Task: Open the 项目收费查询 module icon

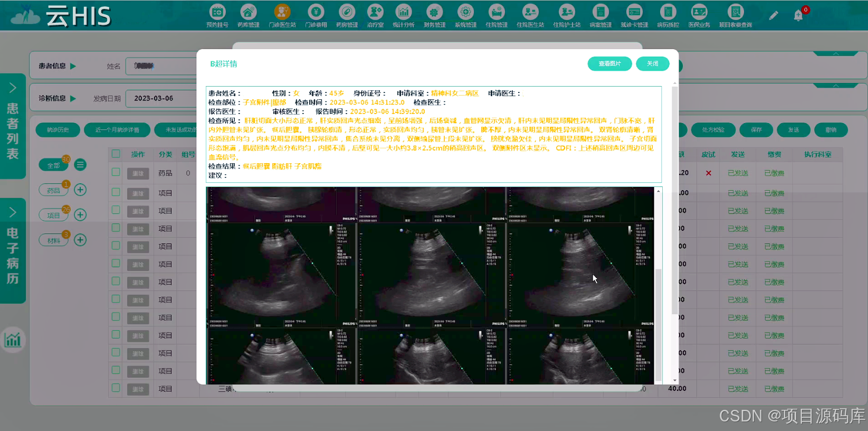Action: click(x=736, y=12)
